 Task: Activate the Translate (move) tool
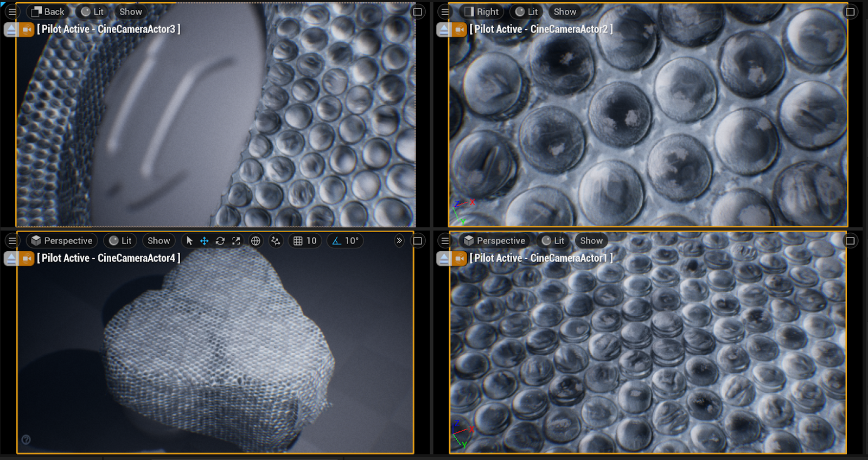coord(205,240)
